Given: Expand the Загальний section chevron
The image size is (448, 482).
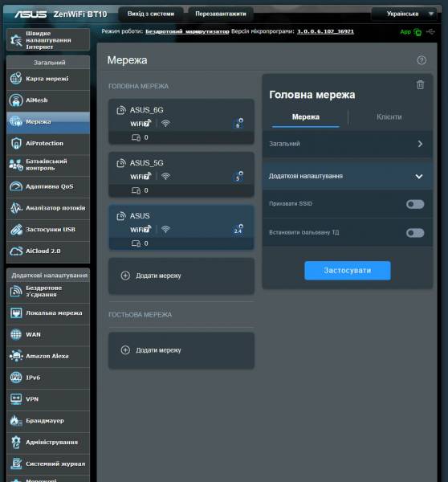Looking at the screenshot, I should (420, 144).
